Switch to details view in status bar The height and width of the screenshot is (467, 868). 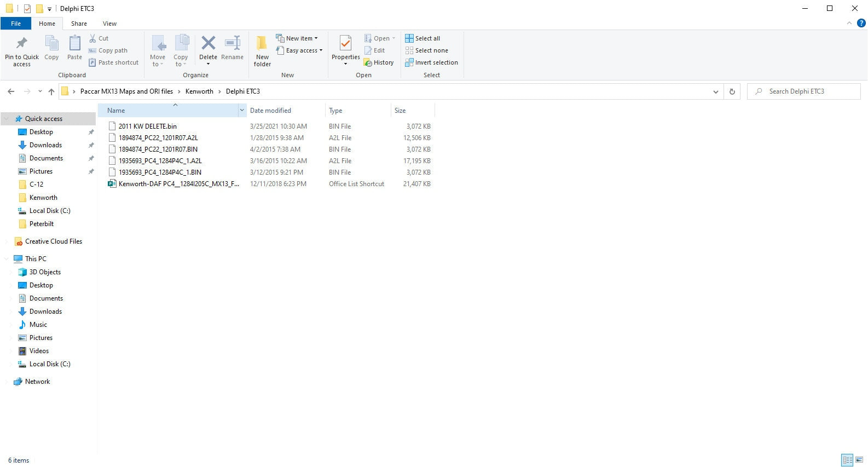(x=847, y=460)
